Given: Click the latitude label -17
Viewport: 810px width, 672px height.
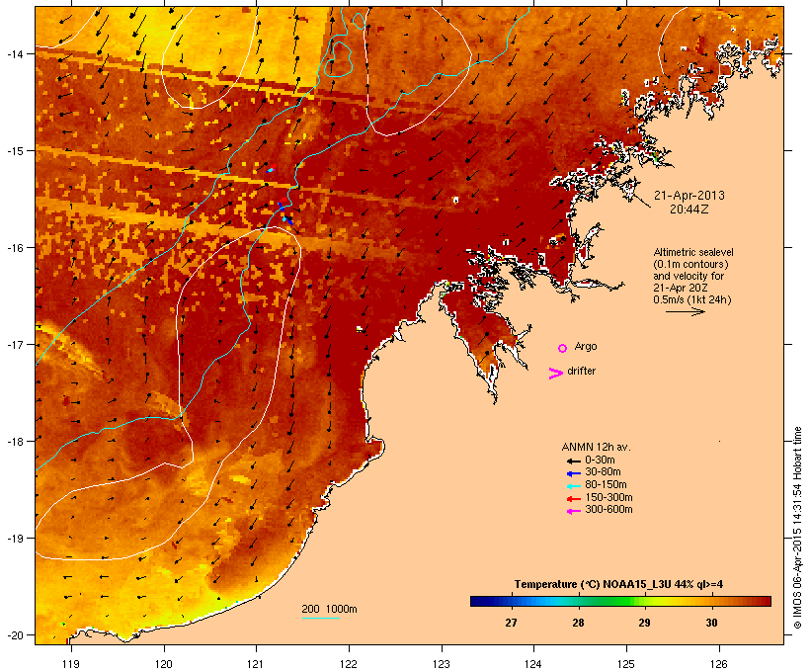Looking at the screenshot, I should point(14,344).
